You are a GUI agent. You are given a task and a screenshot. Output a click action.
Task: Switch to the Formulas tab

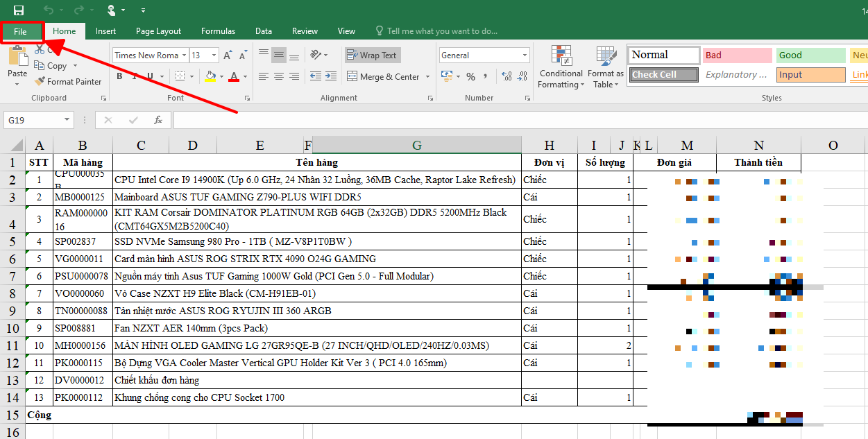pyautogui.click(x=218, y=31)
